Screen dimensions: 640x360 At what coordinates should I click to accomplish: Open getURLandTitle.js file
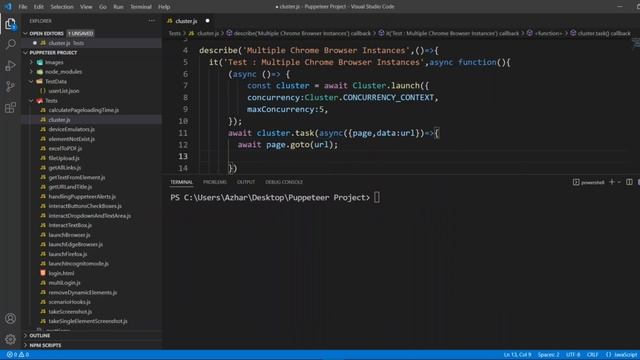[70, 187]
